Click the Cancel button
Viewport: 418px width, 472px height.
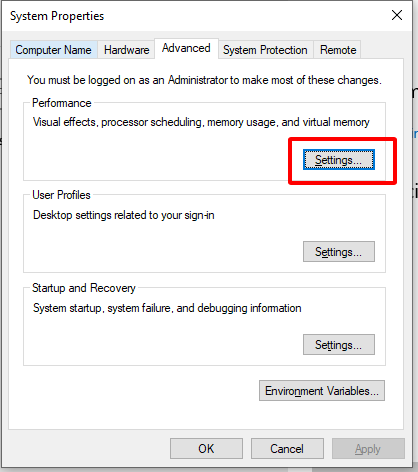(x=287, y=449)
